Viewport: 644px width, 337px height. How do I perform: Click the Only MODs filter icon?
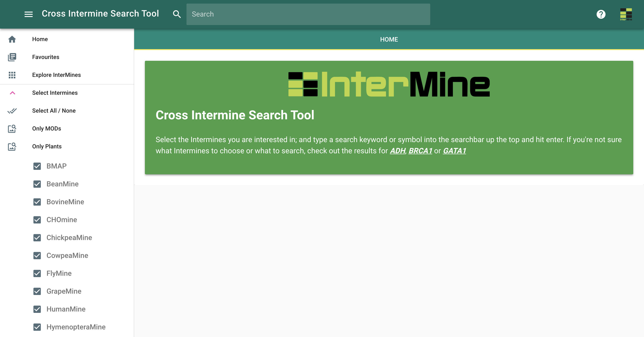(12, 129)
